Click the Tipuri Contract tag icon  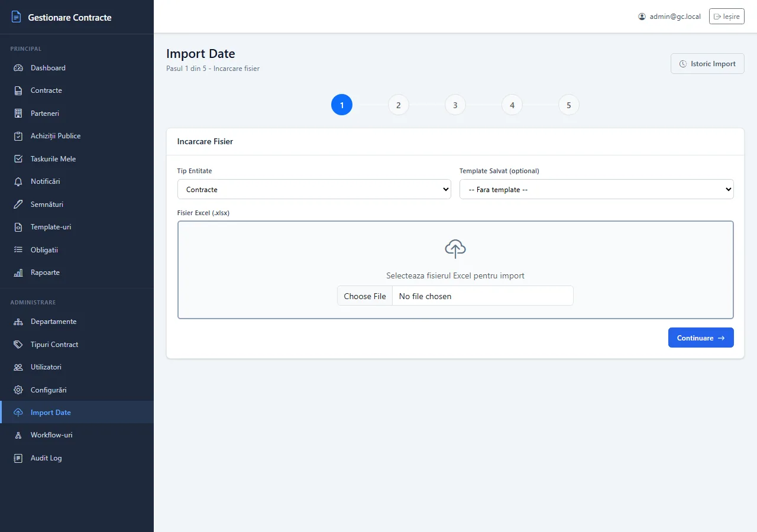(x=18, y=345)
